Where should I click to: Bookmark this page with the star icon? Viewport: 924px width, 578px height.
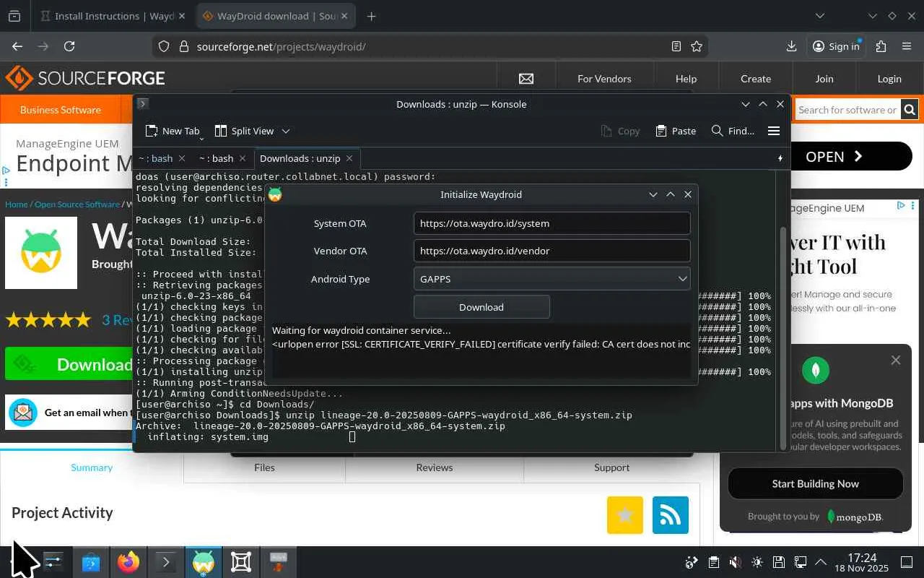(x=697, y=46)
